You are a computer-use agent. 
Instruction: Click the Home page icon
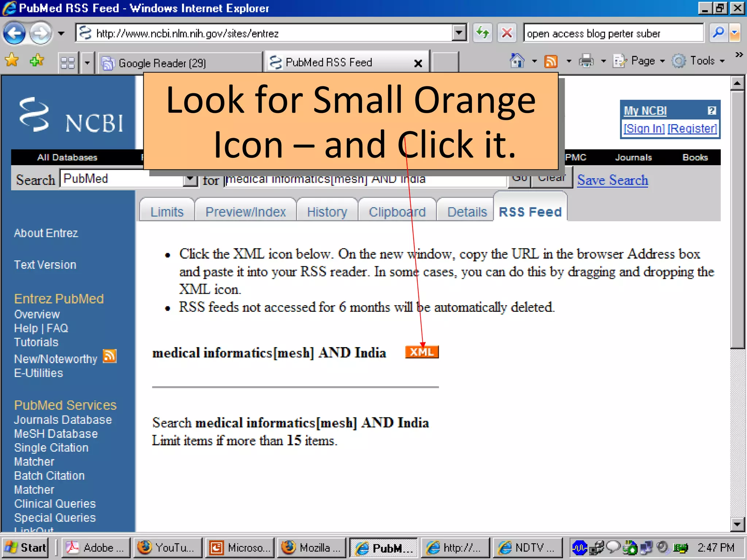click(517, 61)
